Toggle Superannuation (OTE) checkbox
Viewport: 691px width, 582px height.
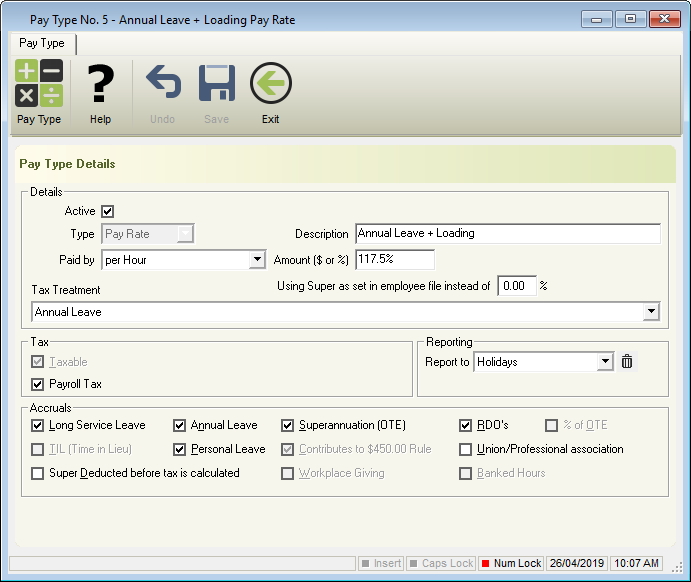(x=287, y=425)
